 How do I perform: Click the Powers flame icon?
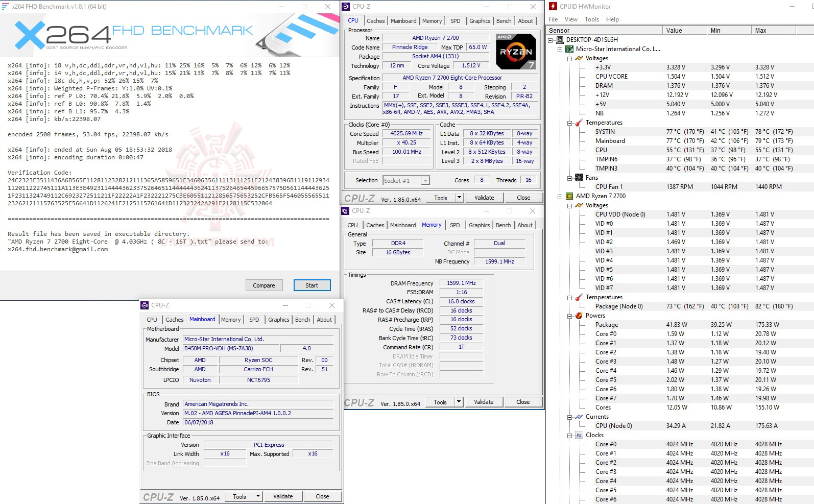coord(579,316)
